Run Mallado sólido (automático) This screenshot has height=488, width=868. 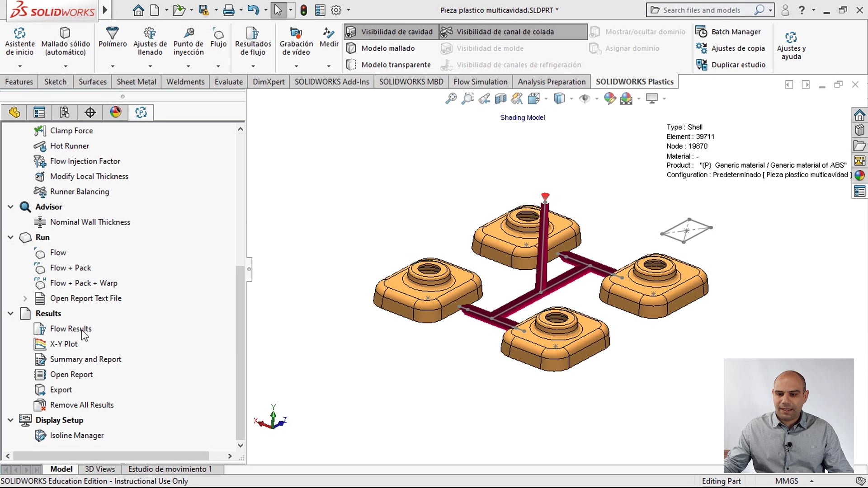click(65, 42)
